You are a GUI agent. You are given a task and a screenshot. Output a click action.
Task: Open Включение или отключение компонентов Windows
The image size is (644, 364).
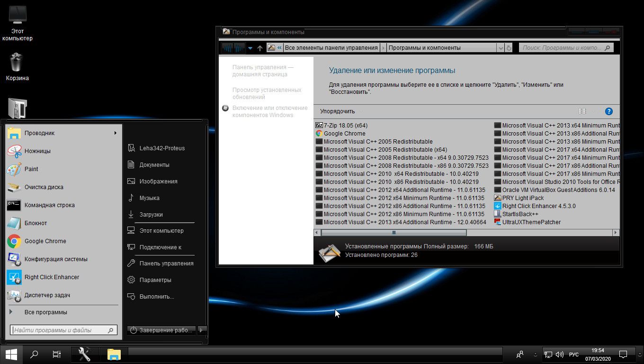coord(270,111)
